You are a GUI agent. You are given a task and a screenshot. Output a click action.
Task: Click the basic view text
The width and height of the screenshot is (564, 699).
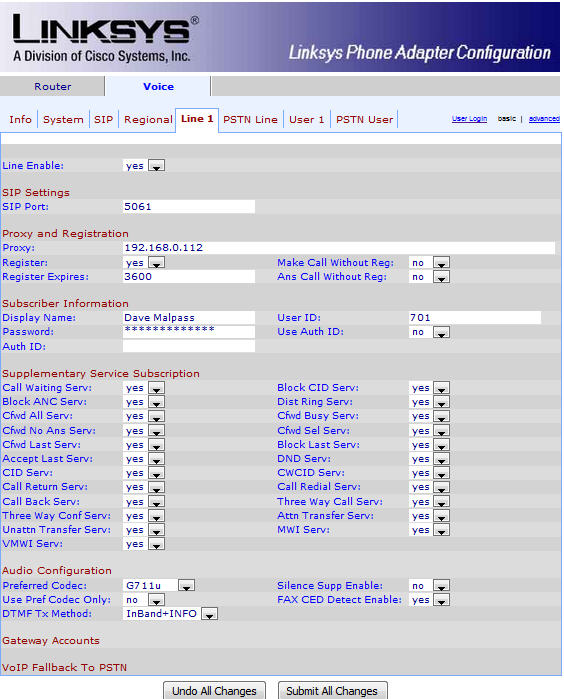pyautogui.click(x=507, y=119)
